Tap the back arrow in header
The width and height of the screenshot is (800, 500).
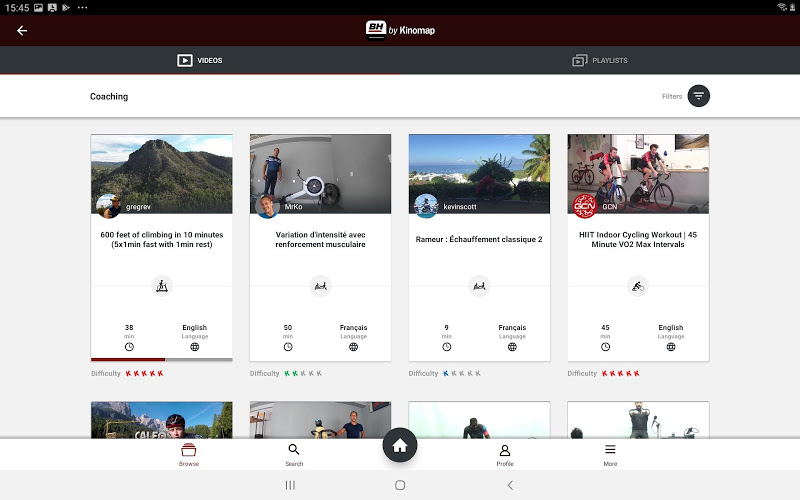(x=22, y=30)
